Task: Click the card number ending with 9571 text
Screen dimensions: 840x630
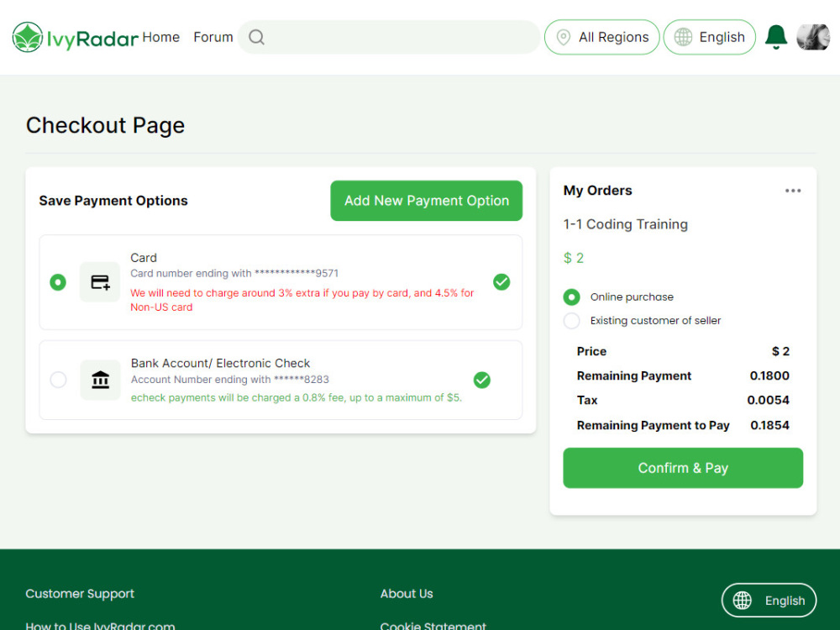Action: coord(234,273)
